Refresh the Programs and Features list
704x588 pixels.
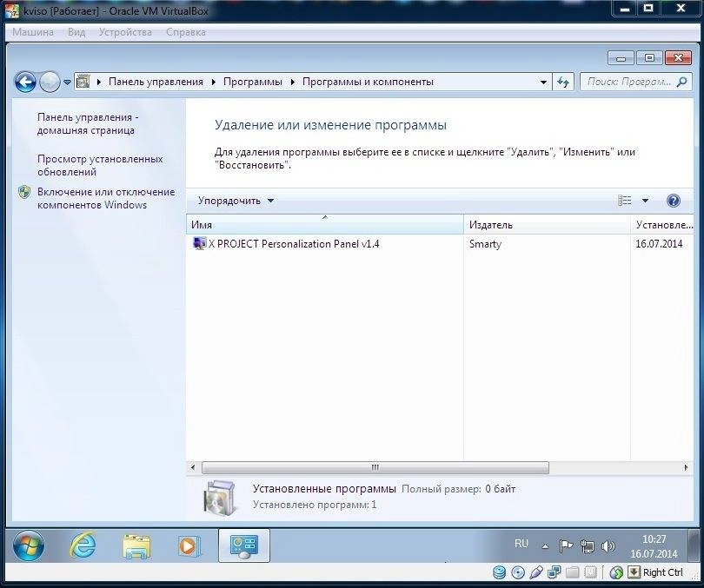563,83
